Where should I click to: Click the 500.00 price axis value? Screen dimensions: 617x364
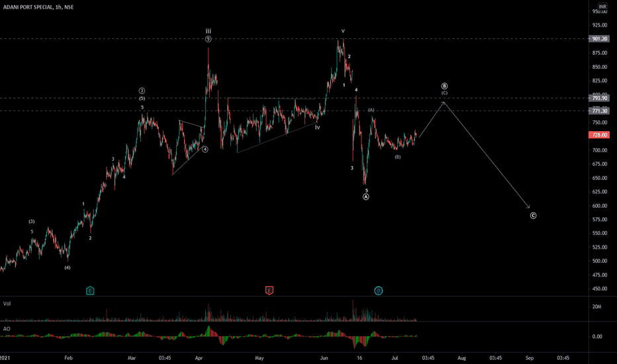pyautogui.click(x=599, y=261)
